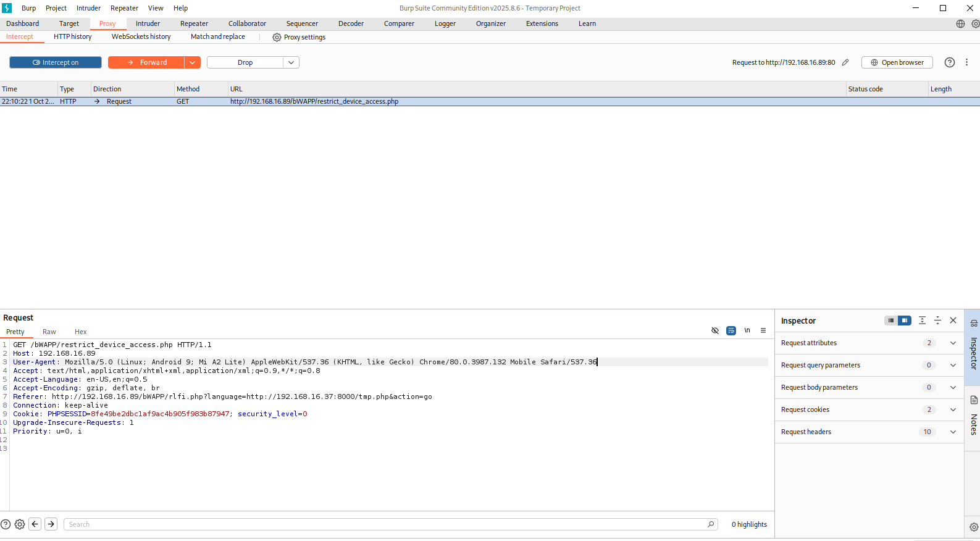Screen dimensions: 980x541
Task: Collapse all Inspector sections
Action: [x=937, y=321]
